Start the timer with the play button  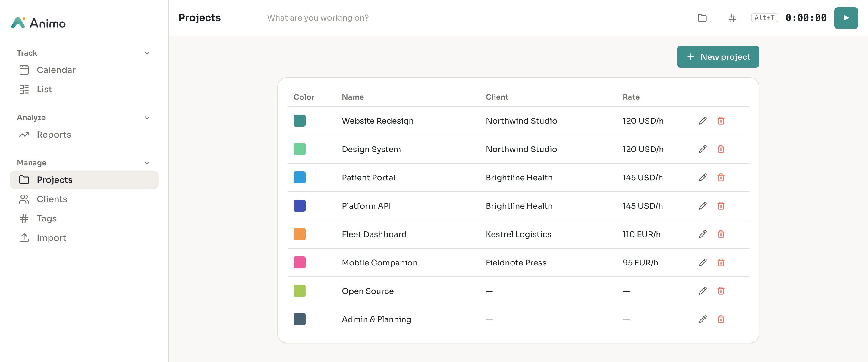tap(846, 18)
